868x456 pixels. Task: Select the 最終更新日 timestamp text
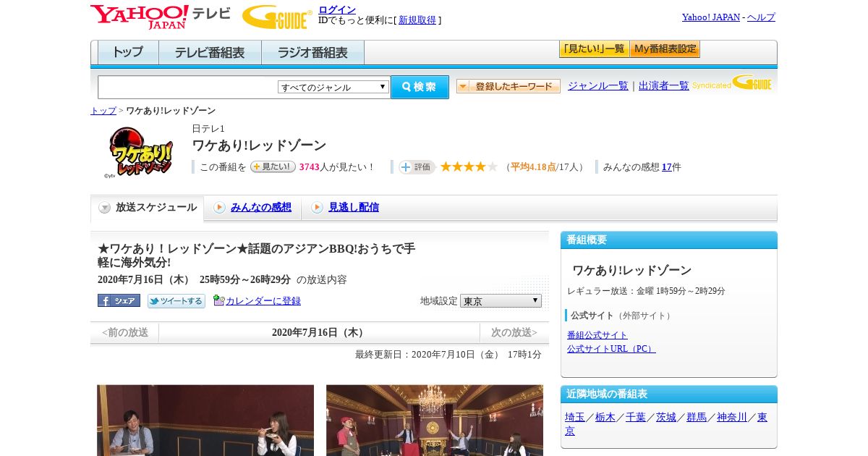pyautogui.click(x=448, y=355)
